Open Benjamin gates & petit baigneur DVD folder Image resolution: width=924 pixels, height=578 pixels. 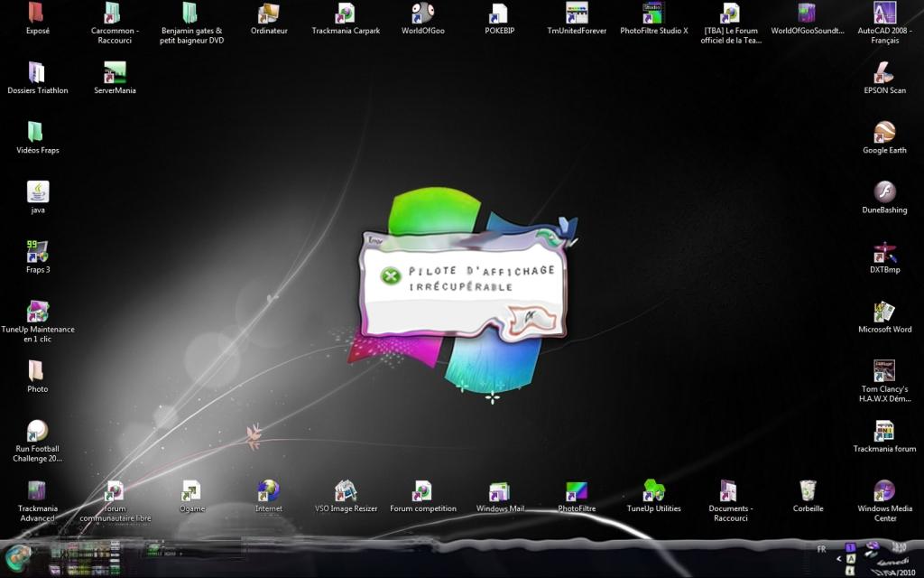tap(191, 14)
